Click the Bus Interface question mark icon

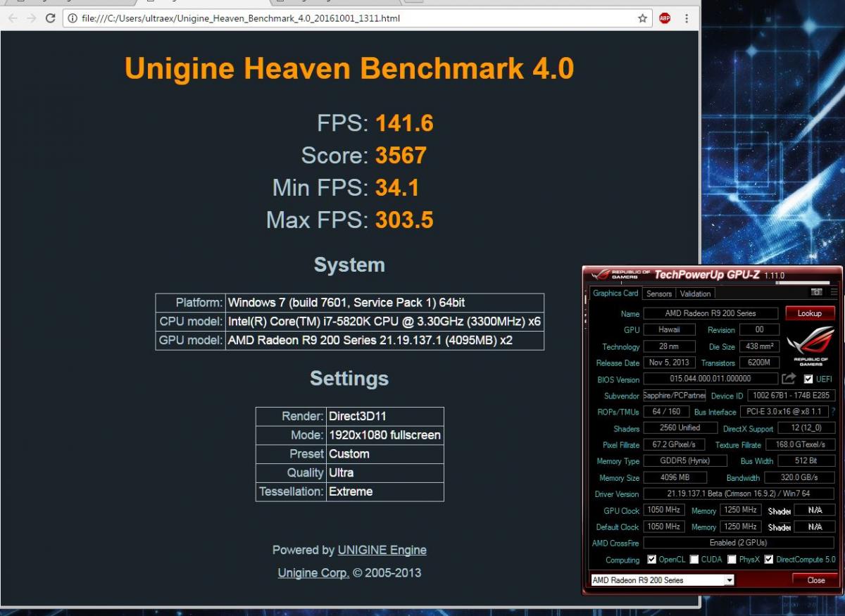834,412
